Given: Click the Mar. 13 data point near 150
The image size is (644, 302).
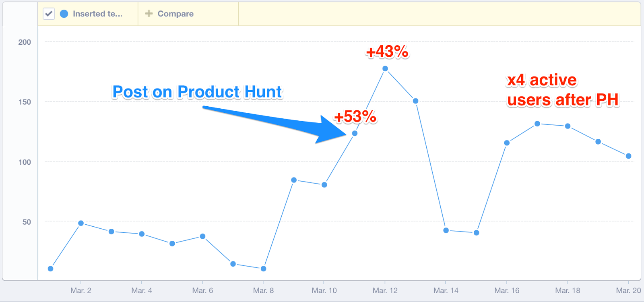Looking at the screenshot, I should 416,101.
